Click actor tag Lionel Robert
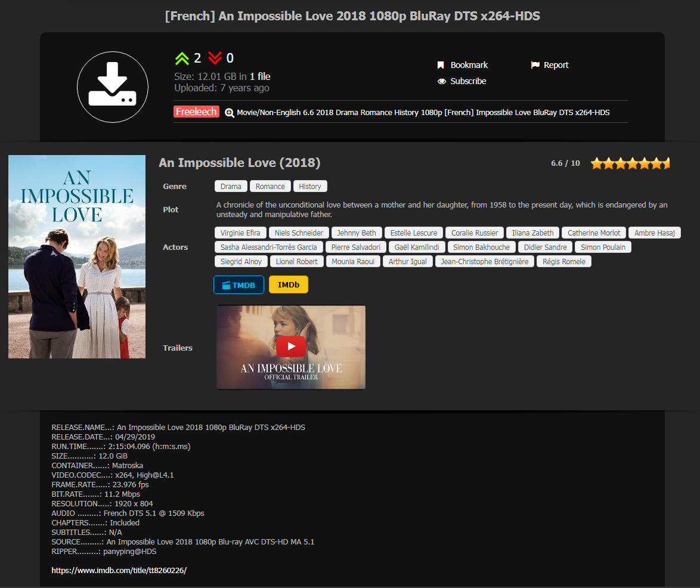Viewport: 700px width, 588px height. click(x=296, y=261)
